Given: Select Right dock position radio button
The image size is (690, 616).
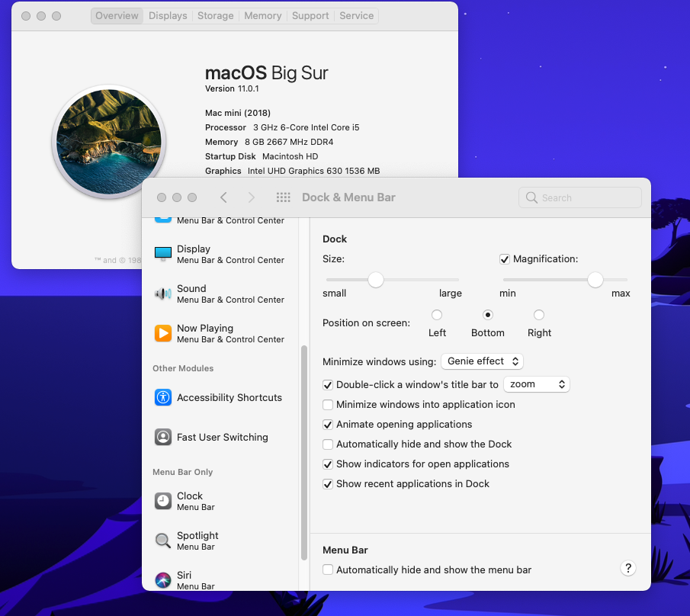Looking at the screenshot, I should 538,315.
